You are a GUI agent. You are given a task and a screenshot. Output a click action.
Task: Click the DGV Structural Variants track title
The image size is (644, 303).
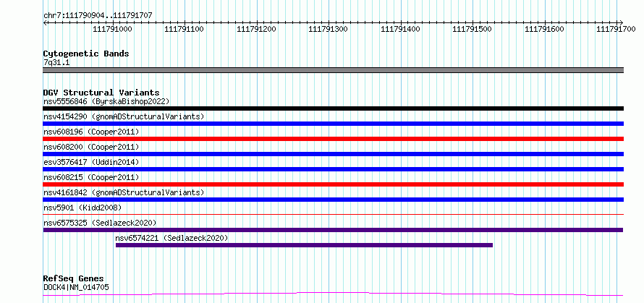click(101, 93)
